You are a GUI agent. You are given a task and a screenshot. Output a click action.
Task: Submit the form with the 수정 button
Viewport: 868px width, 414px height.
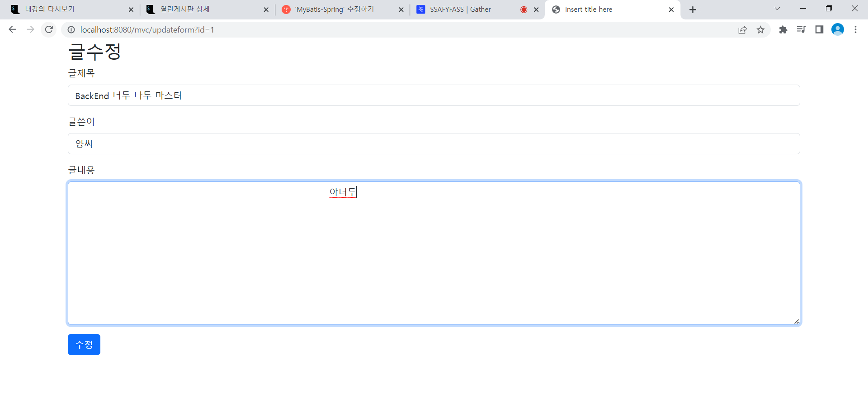(84, 345)
